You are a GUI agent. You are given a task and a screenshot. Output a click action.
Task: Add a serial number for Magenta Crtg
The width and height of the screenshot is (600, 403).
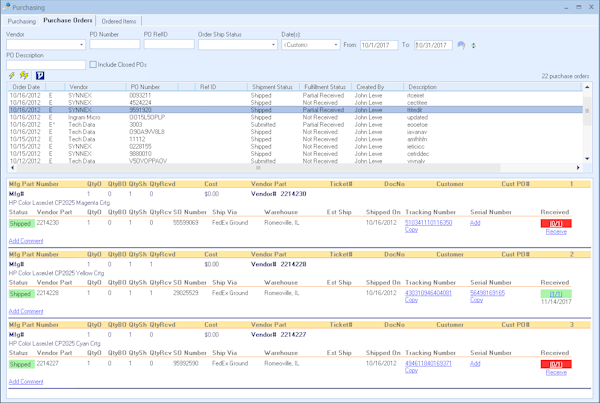pos(475,222)
